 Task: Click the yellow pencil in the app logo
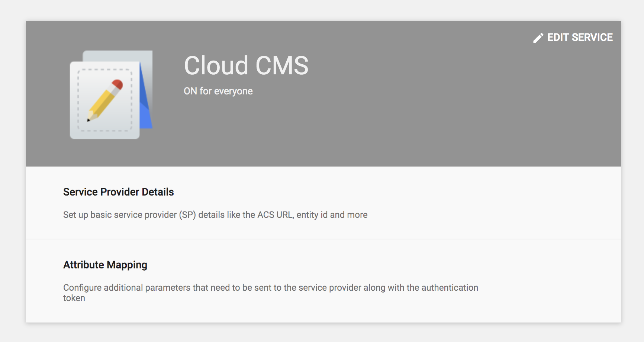(102, 103)
